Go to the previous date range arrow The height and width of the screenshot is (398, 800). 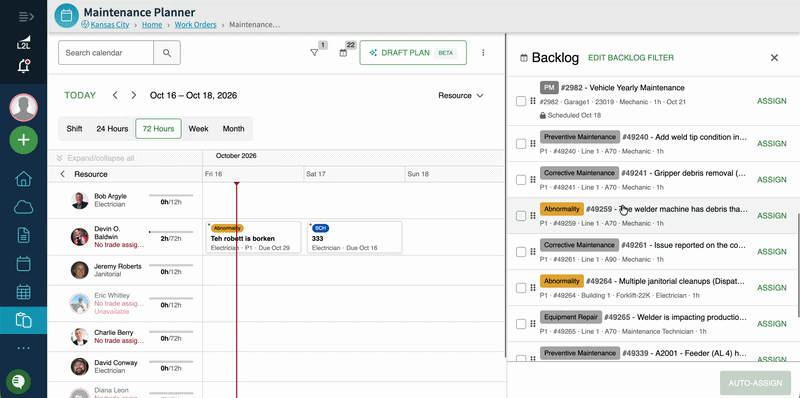115,95
